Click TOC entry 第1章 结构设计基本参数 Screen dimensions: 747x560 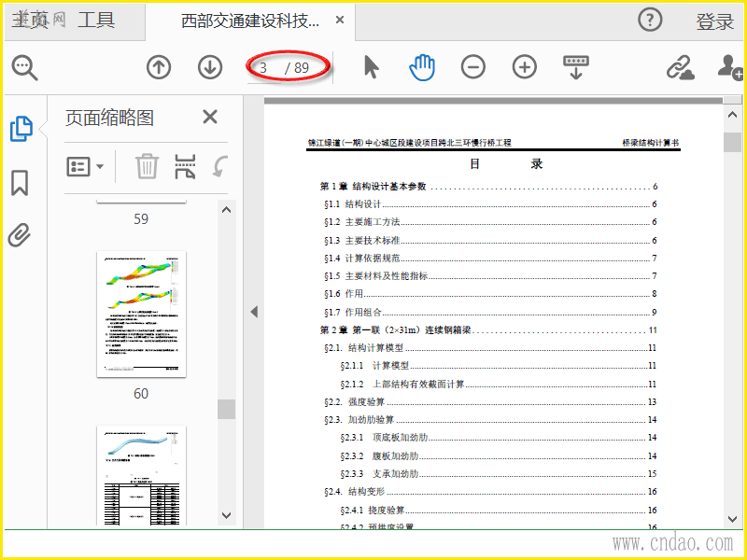click(x=488, y=186)
